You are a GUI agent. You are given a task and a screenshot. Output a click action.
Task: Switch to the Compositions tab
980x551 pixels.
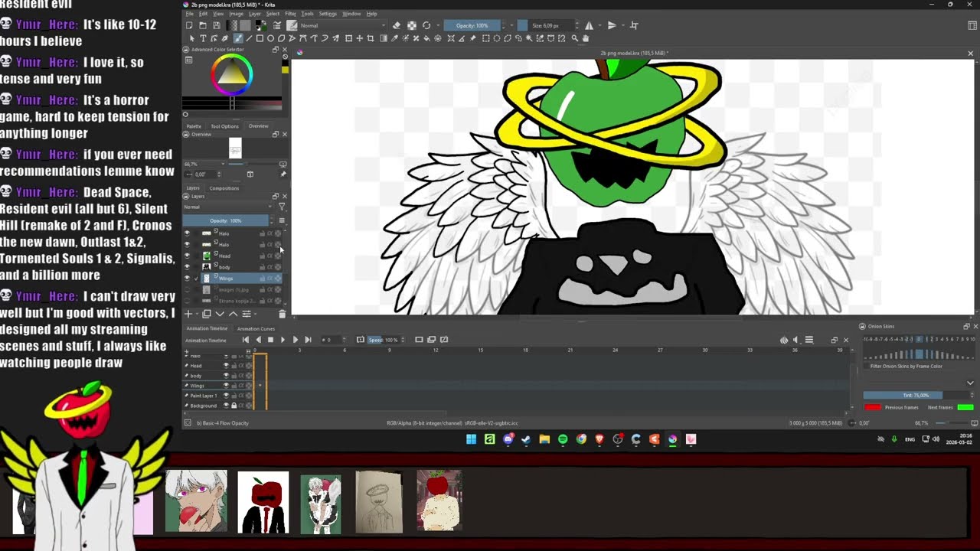(224, 188)
